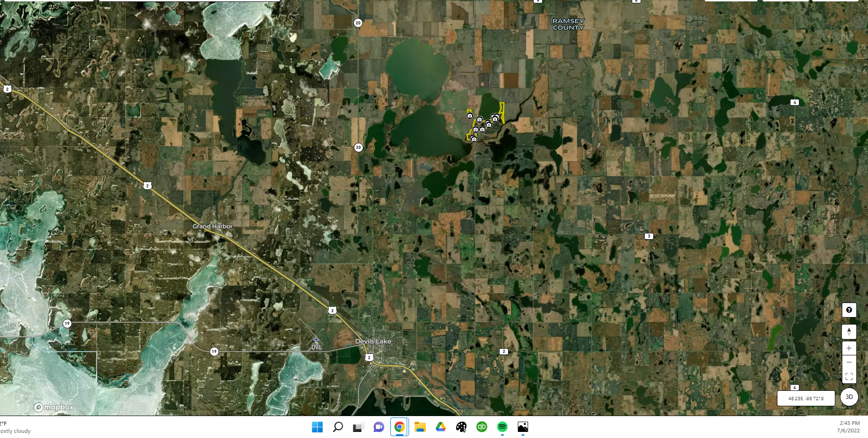868x438 pixels.
Task: Click the Devils Lake city label
Action: click(x=373, y=341)
